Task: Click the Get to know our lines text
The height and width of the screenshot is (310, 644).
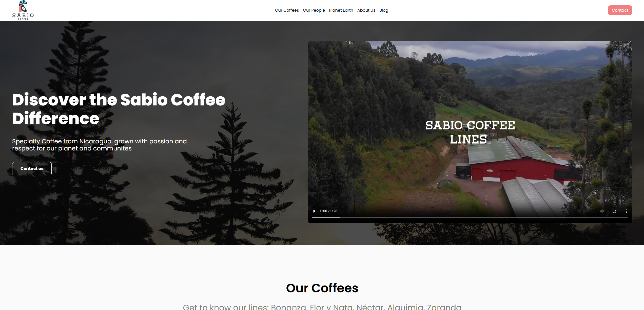Action: click(322, 307)
